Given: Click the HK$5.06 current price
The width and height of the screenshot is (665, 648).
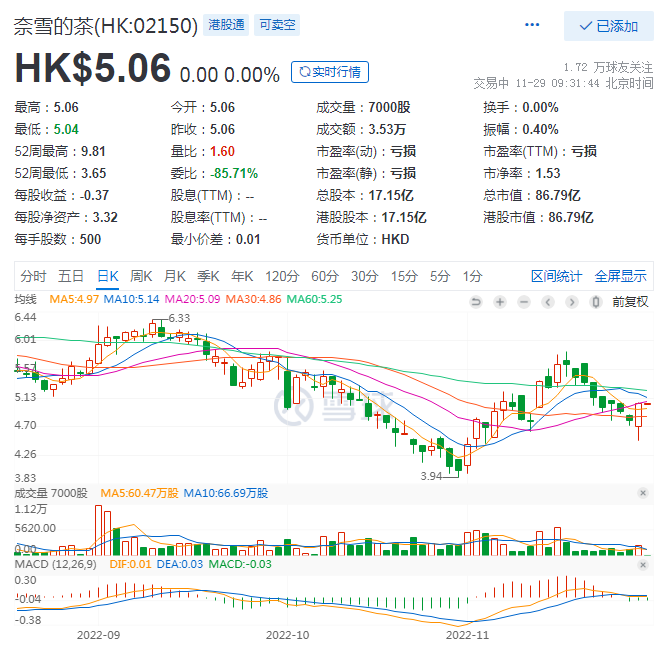Looking at the screenshot, I should pyautogui.click(x=93, y=68).
